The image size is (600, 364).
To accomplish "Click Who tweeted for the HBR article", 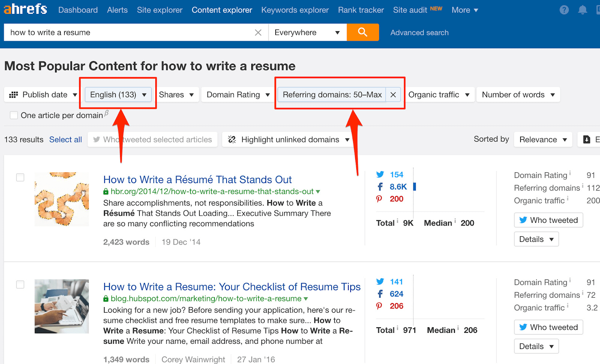I will [x=548, y=220].
